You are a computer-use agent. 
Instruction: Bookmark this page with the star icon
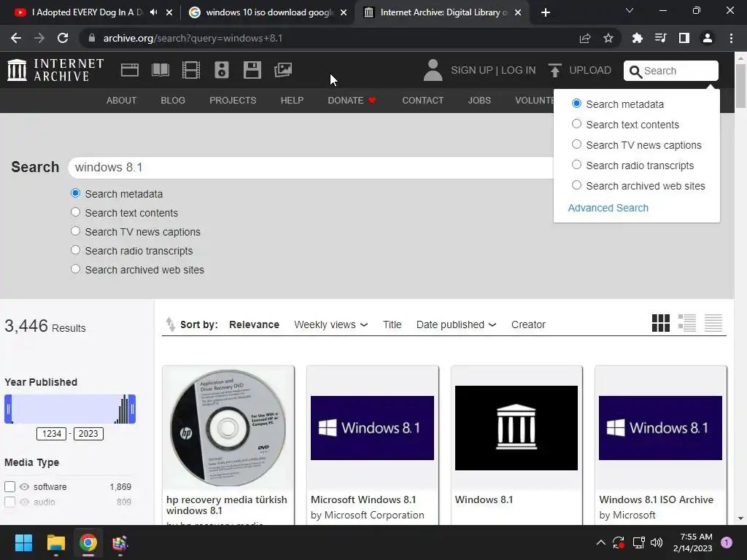pyautogui.click(x=608, y=38)
